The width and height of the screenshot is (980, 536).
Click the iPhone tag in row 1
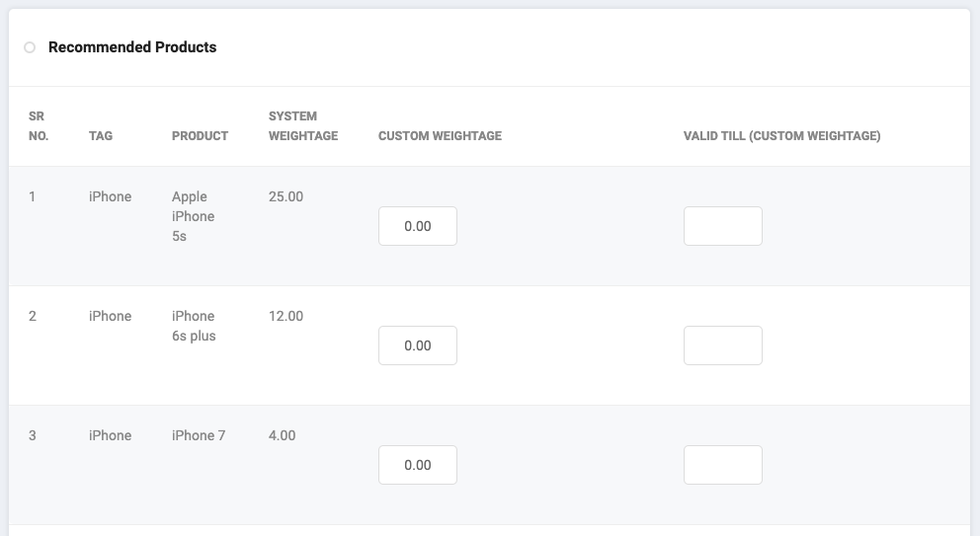tap(110, 196)
